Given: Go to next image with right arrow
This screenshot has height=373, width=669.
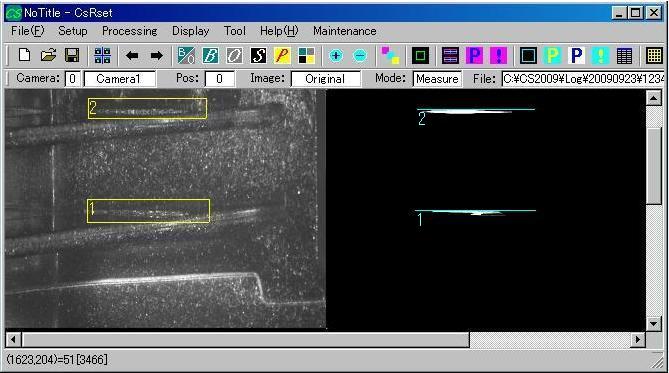Looking at the screenshot, I should 157,55.
